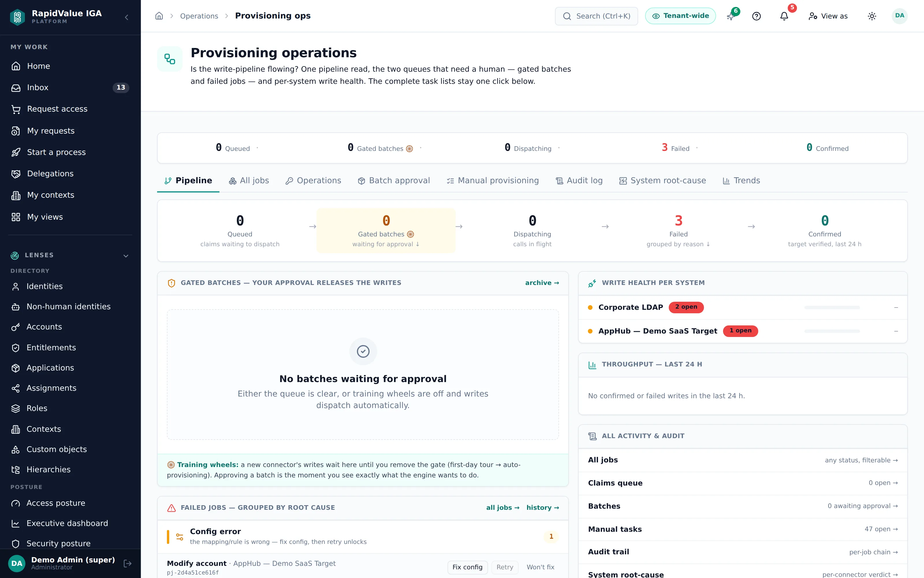The image size is (924, 578).
Task: Click the Non-human identities bot icon
Action: click(x=15, y=307)
